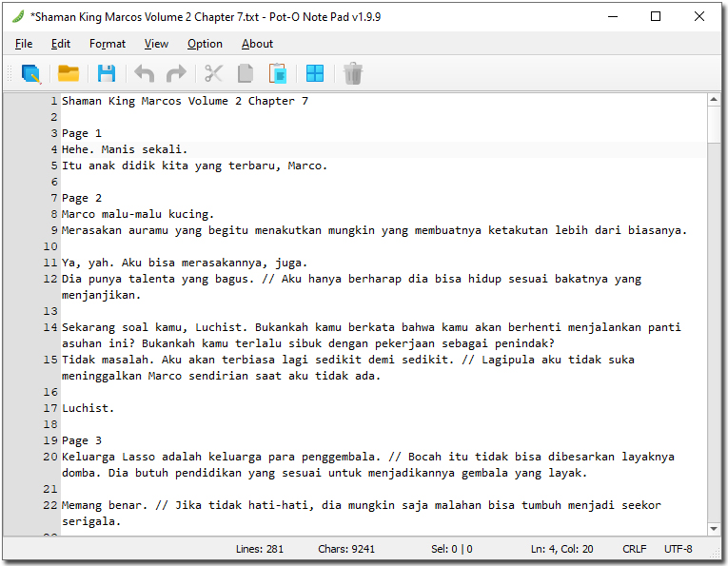
Task: Open the Option menu
Action: point(205,44)
